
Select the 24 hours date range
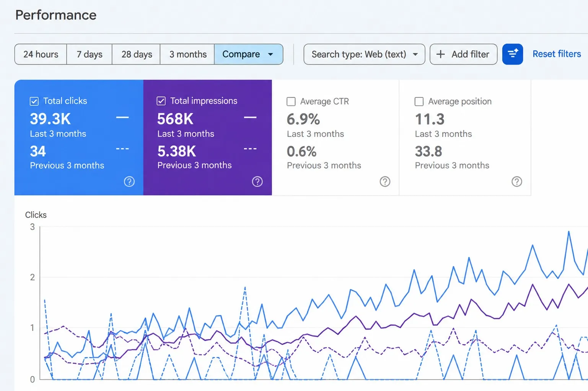(41, 54)
